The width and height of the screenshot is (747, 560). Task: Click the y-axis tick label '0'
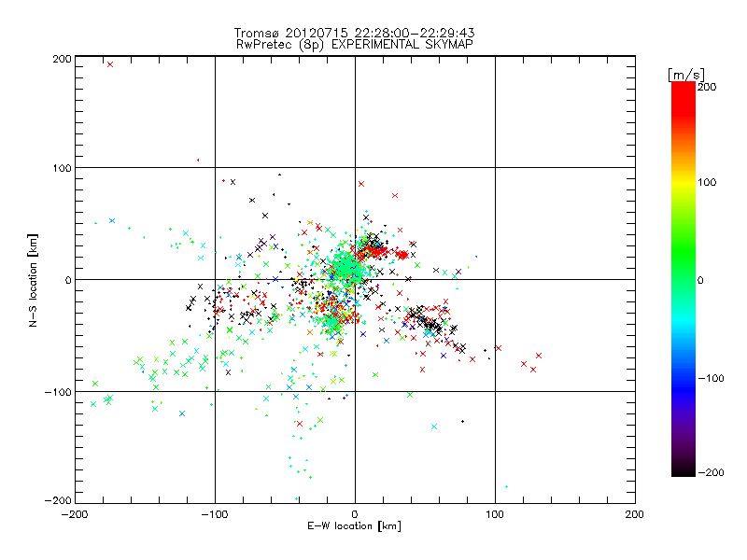[68, 280]
